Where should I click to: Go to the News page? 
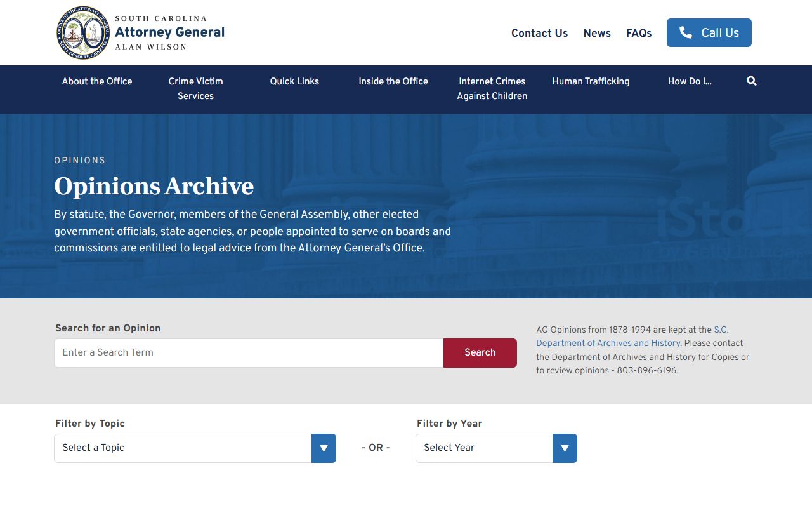(597, 33)
